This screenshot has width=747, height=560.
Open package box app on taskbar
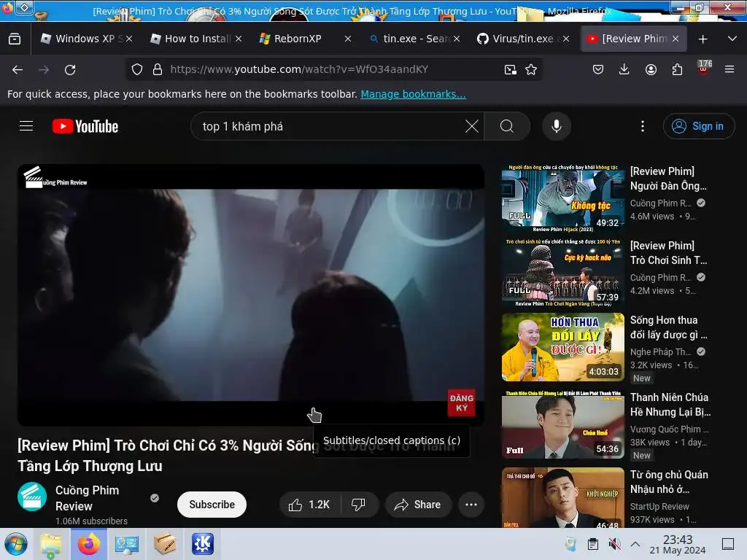pos(164,544)
